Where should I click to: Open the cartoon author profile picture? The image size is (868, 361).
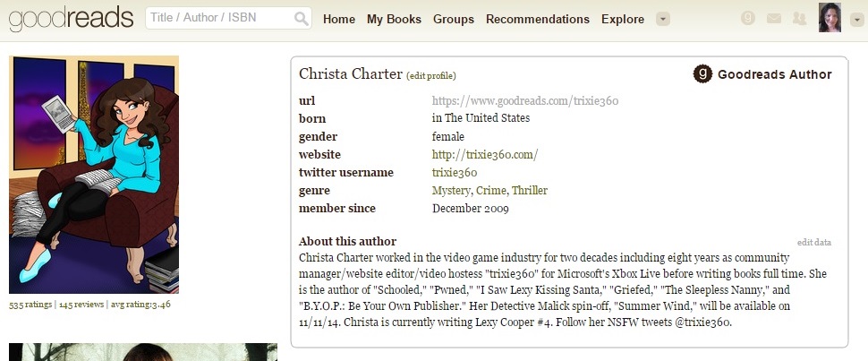94,175
